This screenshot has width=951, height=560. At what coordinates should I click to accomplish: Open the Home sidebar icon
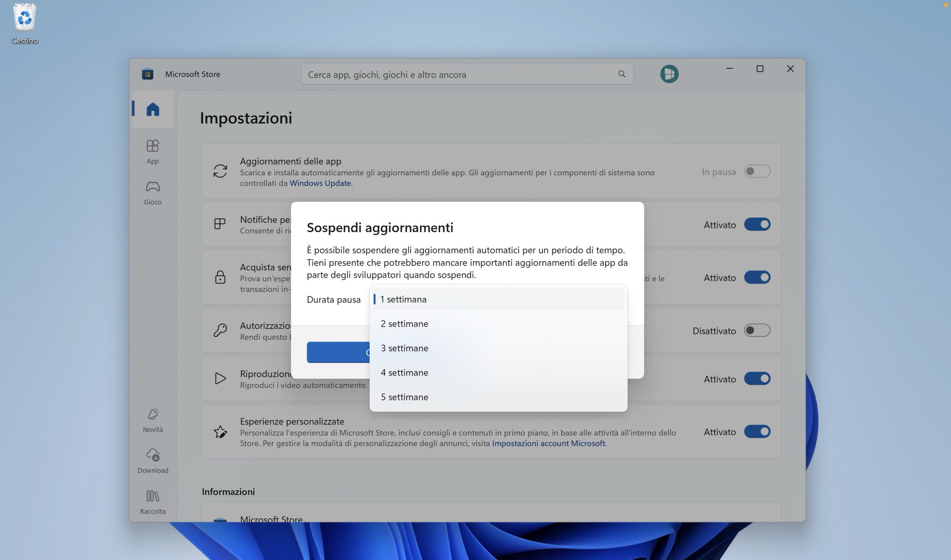pyautogui.click(x=152, y=110)
